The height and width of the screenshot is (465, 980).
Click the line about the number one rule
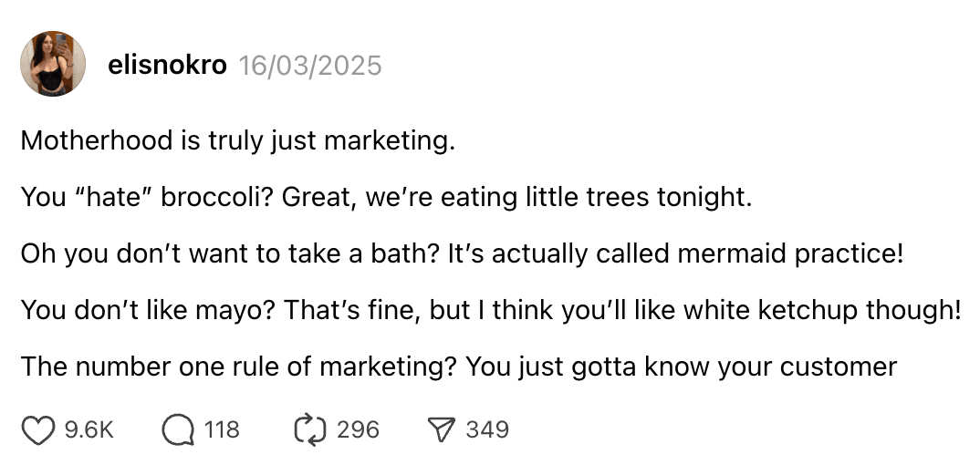pyautogui.click(x=458, y=367)
